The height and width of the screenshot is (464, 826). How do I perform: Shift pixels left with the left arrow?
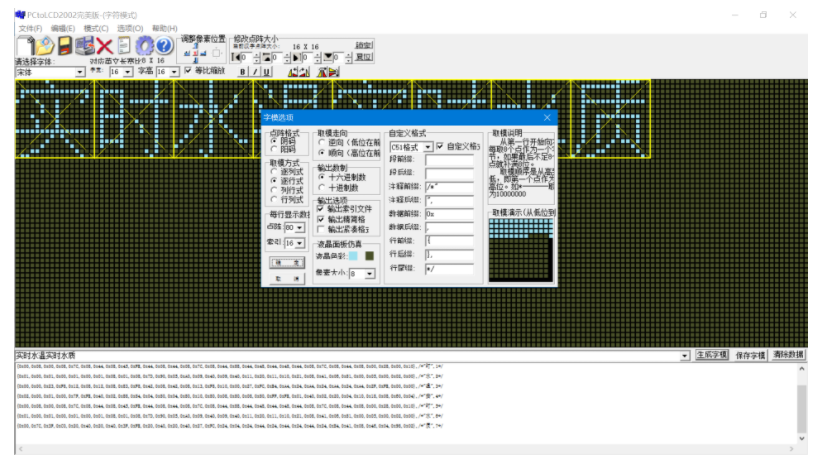(187, 53)
